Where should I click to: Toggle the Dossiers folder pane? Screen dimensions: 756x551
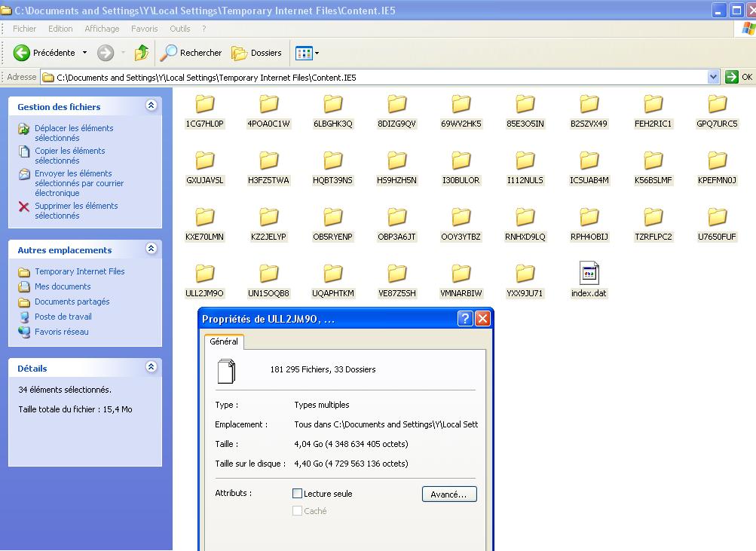point(257,53)
